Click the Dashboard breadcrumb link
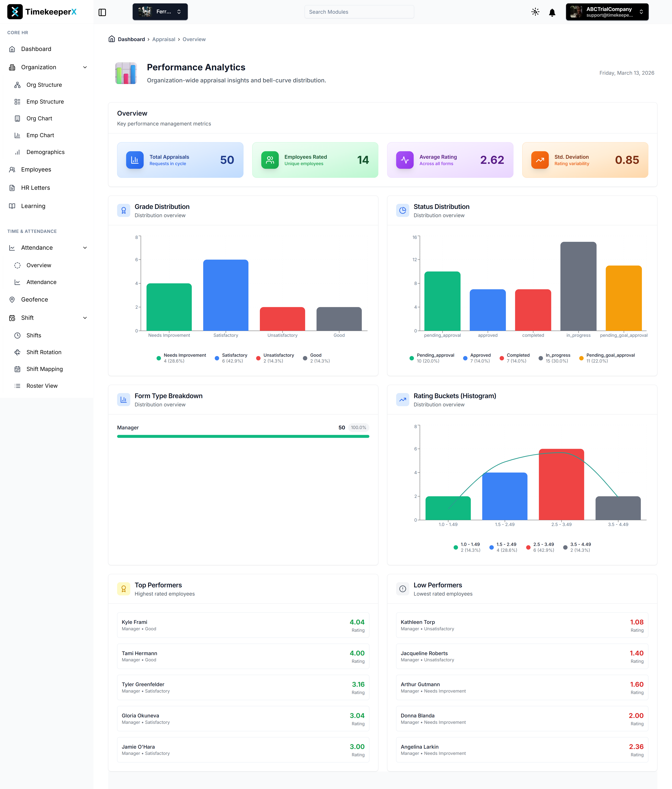 (x=131, y=39)
